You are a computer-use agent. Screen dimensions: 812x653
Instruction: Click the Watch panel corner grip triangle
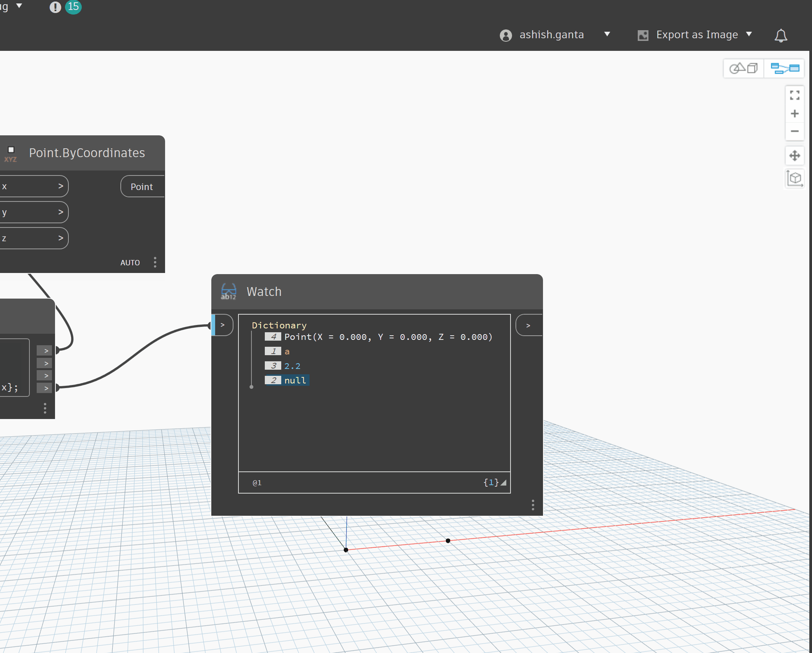tap(504, 483)
